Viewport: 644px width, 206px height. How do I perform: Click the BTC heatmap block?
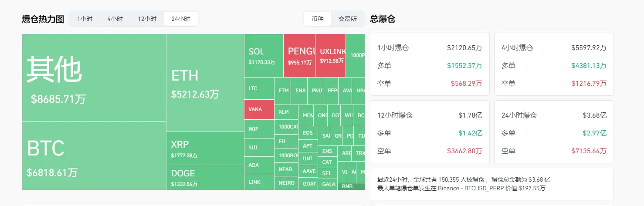point(94,155)
